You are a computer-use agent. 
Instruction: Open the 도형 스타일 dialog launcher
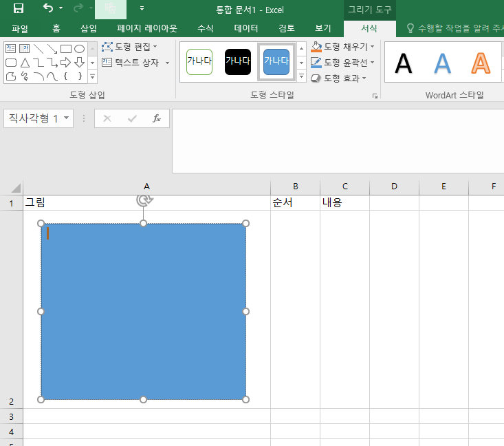click(375, 96)
